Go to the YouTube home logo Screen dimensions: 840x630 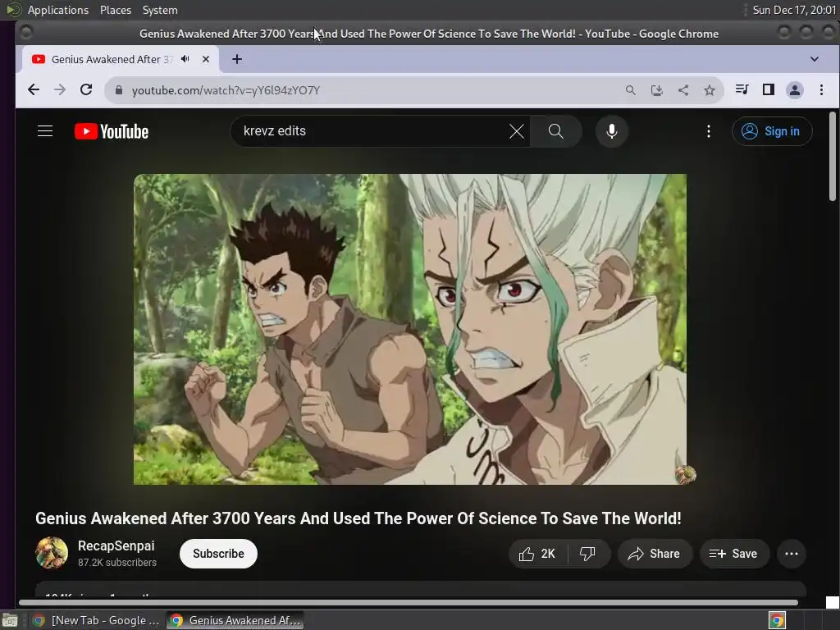pos(112,131)
